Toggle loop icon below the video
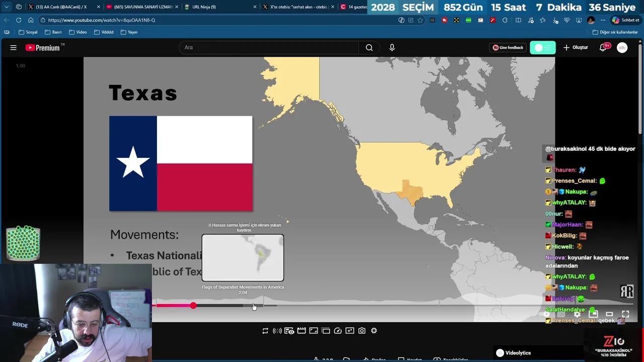 pos(265,331)
